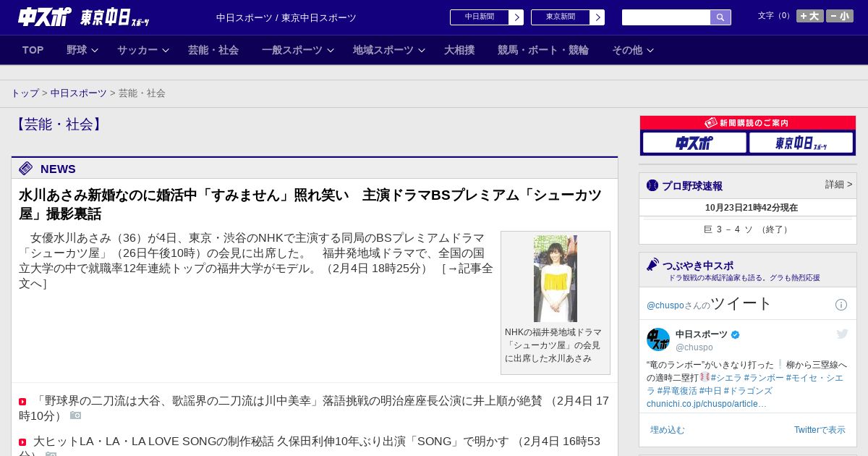The width and height of the screenshot is (868, 456).
Task: Click the つぶやき中スポ pen icon
Action: [x=652, y=265]
